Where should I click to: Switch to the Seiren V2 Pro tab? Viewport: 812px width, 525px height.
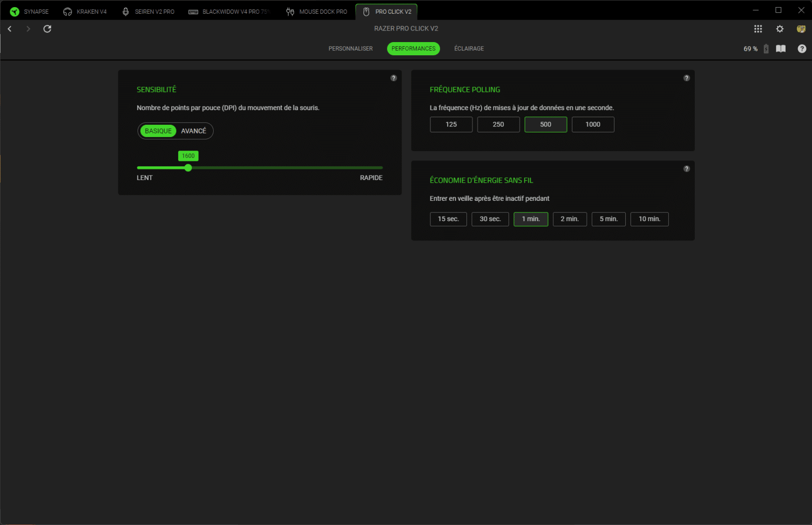(x=148, y=12)
